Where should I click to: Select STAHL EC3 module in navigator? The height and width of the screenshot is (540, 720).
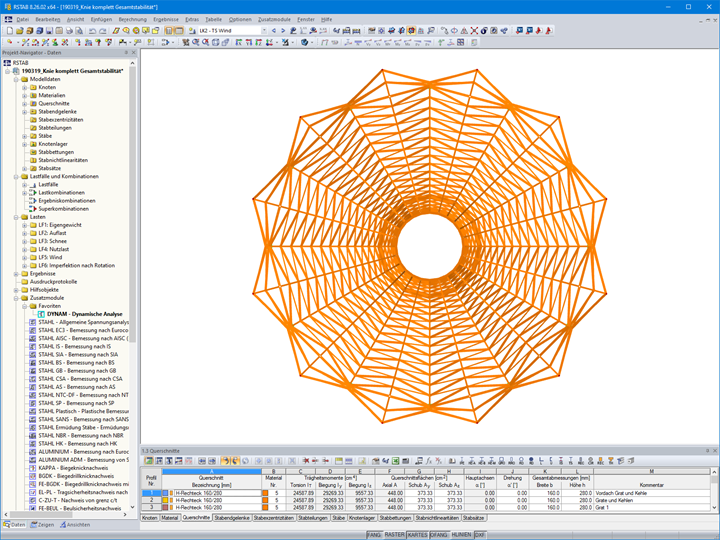point(83,331)
